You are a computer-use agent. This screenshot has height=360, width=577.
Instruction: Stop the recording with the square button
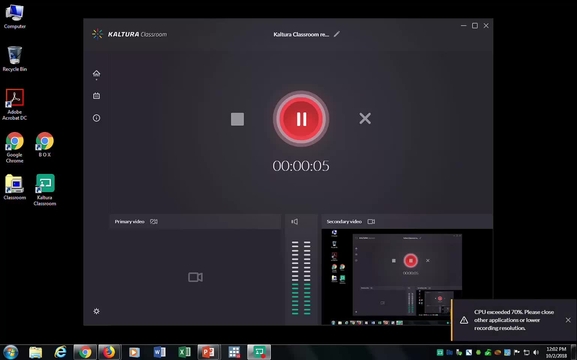237,119
